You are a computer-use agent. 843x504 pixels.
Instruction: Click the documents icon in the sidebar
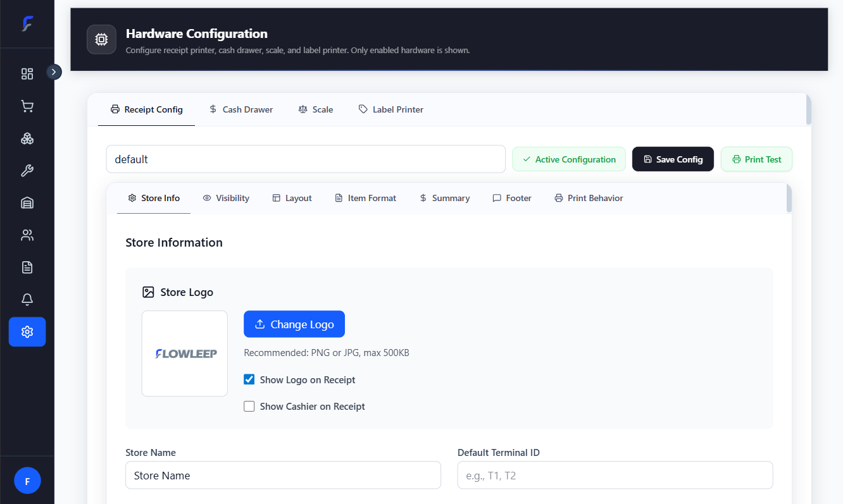pos(27,267)
